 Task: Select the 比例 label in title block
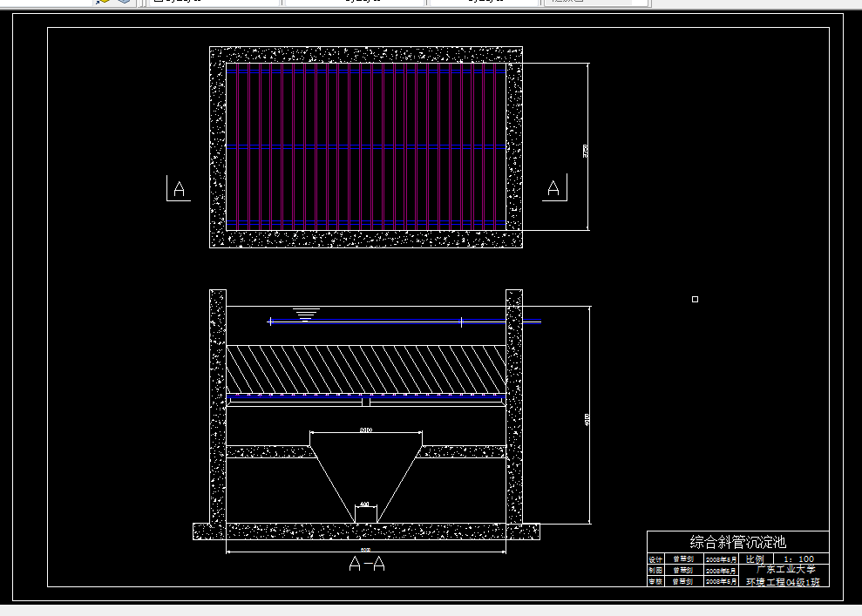click(x=755, y=558)
